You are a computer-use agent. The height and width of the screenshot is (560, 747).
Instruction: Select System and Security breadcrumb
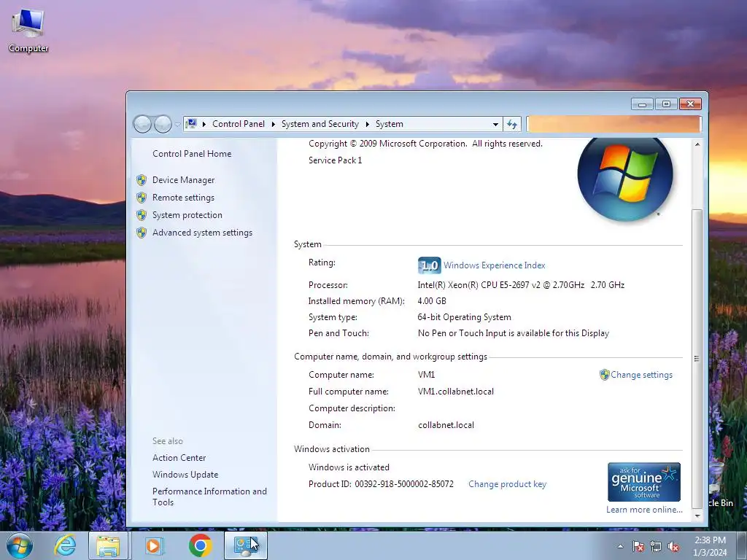[320, 124]
